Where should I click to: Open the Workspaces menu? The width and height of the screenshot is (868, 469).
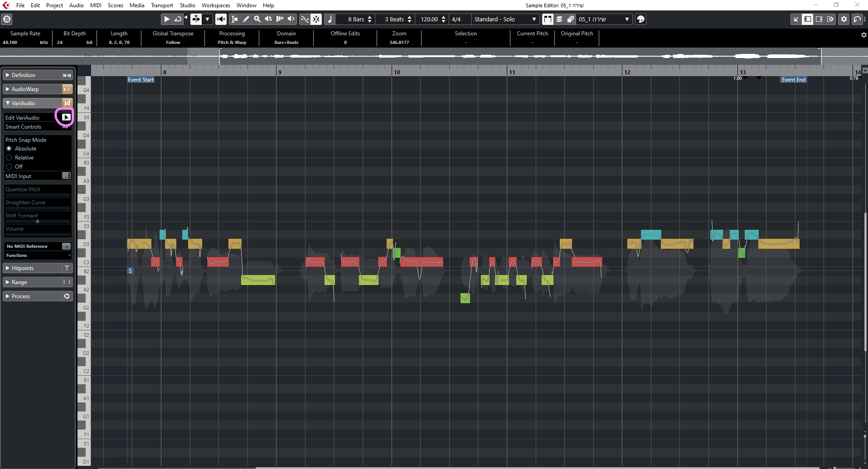click(x=216, y=5)
